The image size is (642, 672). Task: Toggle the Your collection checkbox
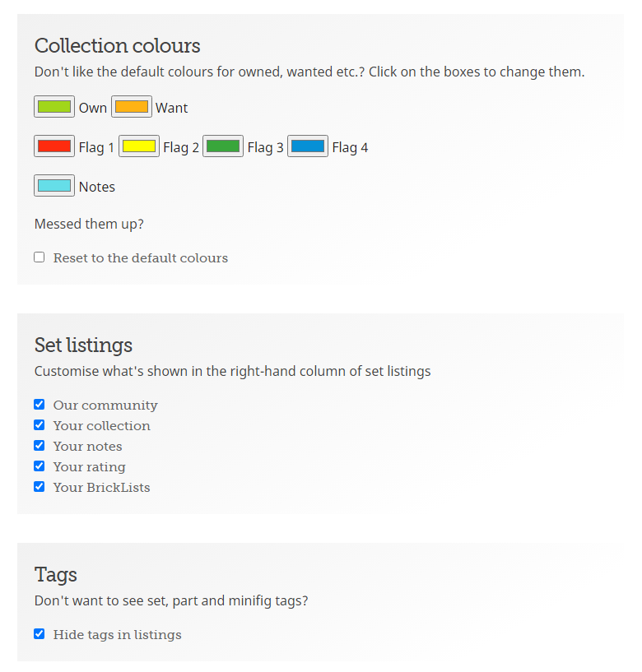click(40, 425)
